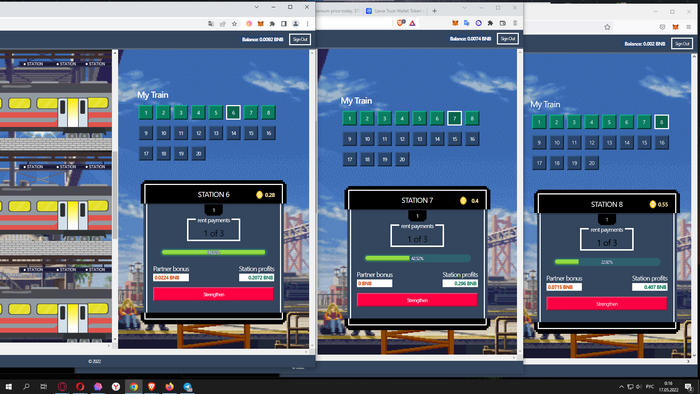This screenshot has width=700, height=394.
Task: Click taskbar clock showing 17.05.2022
Action: 668,386
